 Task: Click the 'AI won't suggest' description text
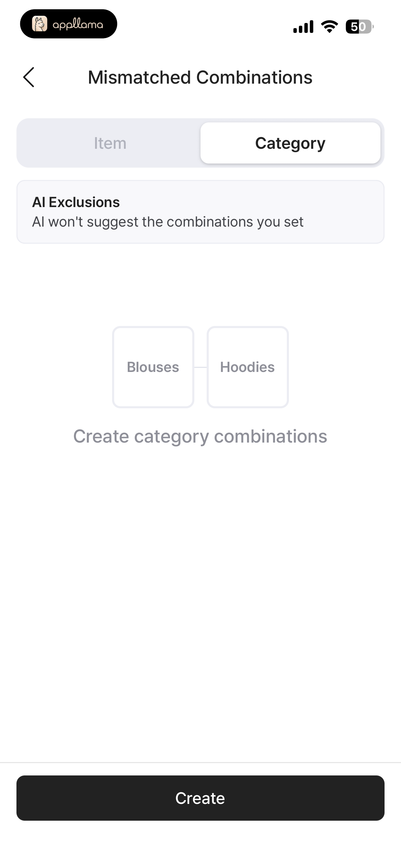click(x=168, y=222)
